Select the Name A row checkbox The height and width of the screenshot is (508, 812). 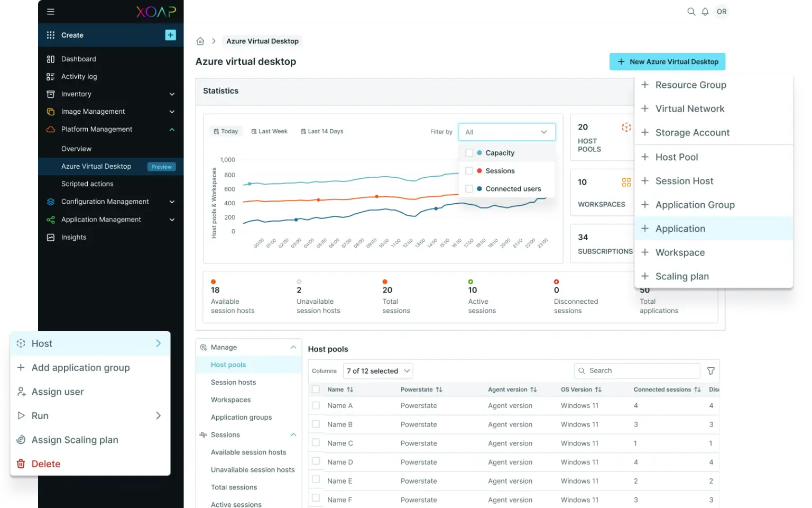316,405
